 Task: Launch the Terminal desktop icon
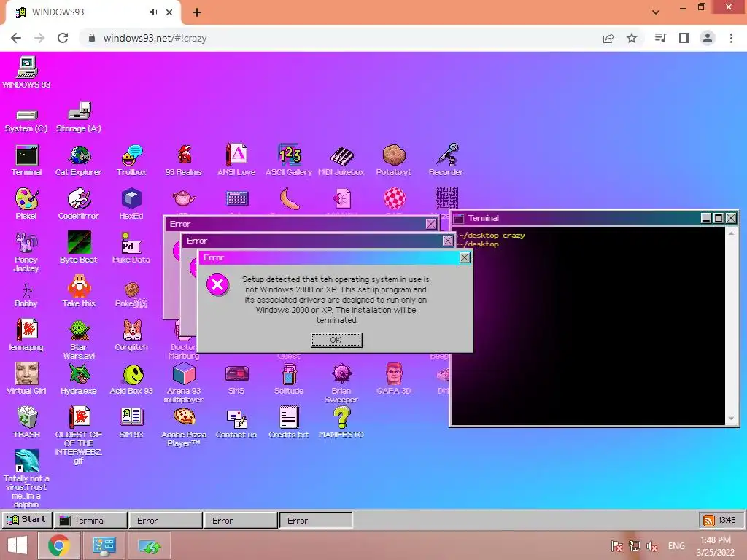tap(26, 160)
